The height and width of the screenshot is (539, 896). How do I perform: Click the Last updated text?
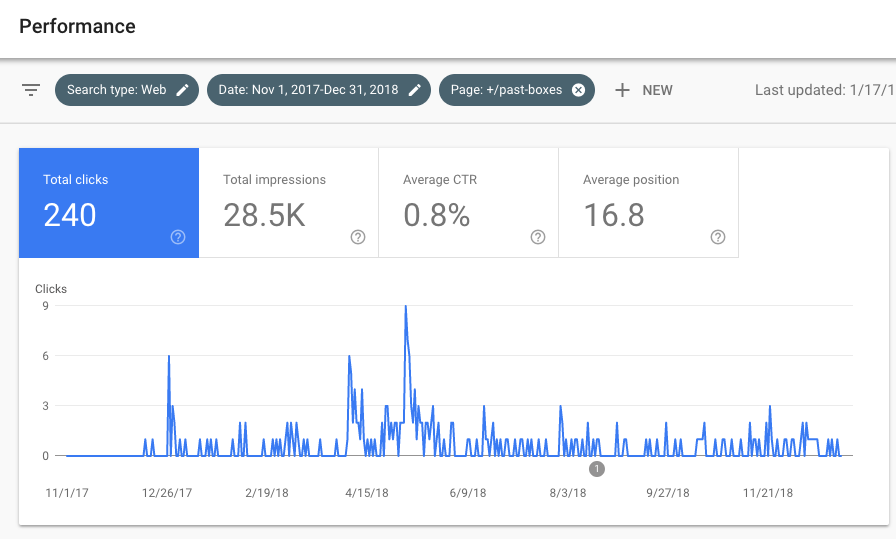[825, 90]
